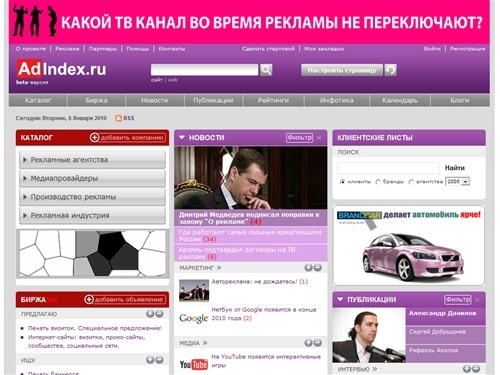Collapse the Публикации panel using its triangle

point(340,299)
